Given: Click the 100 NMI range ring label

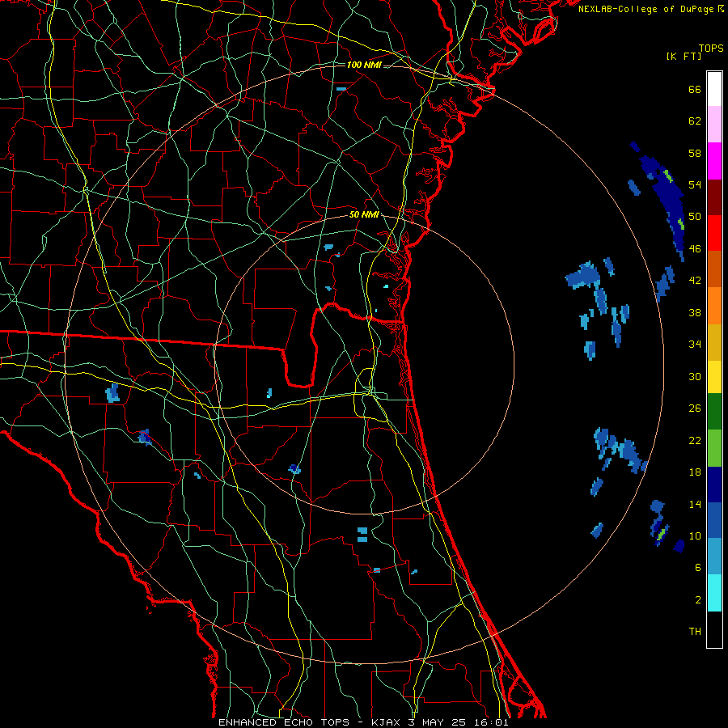Looking at the screenshot, I should coord(364,65).
